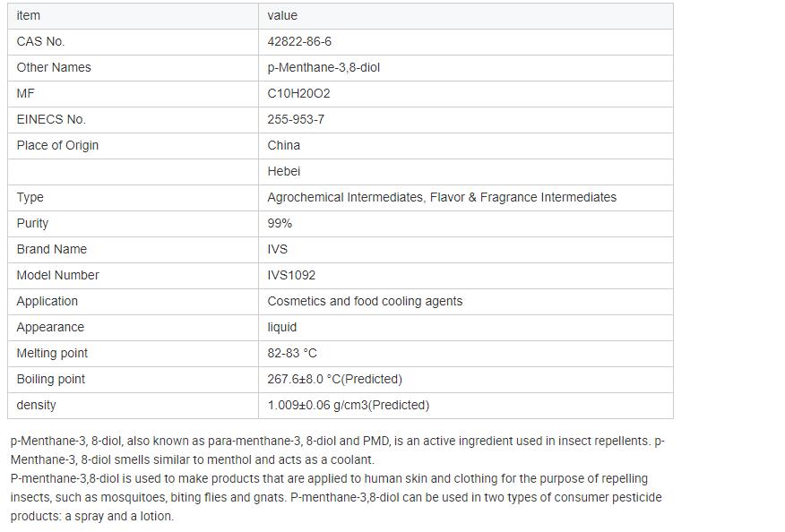This screenshot has height=532, width=785.
Task: Select the model number IVS1092
Action: point(291,275)
